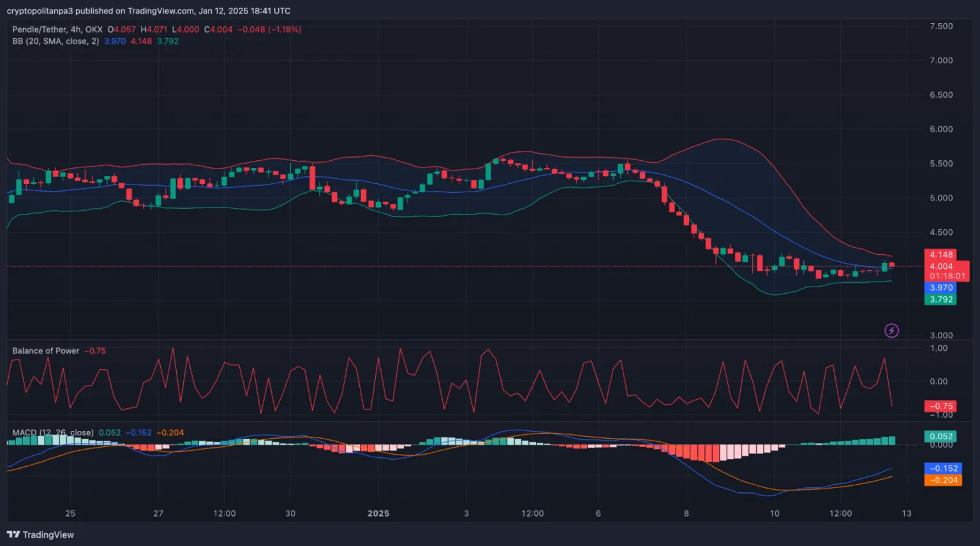The width and height of the screenshot is (980, 546).
Task: Click the TradingView logo
Action: tap(40, 535)
